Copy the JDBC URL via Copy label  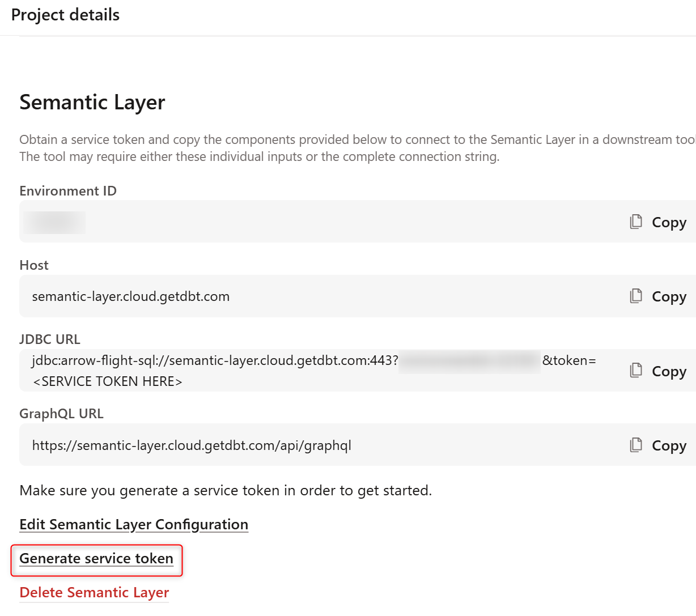[669, 371]
